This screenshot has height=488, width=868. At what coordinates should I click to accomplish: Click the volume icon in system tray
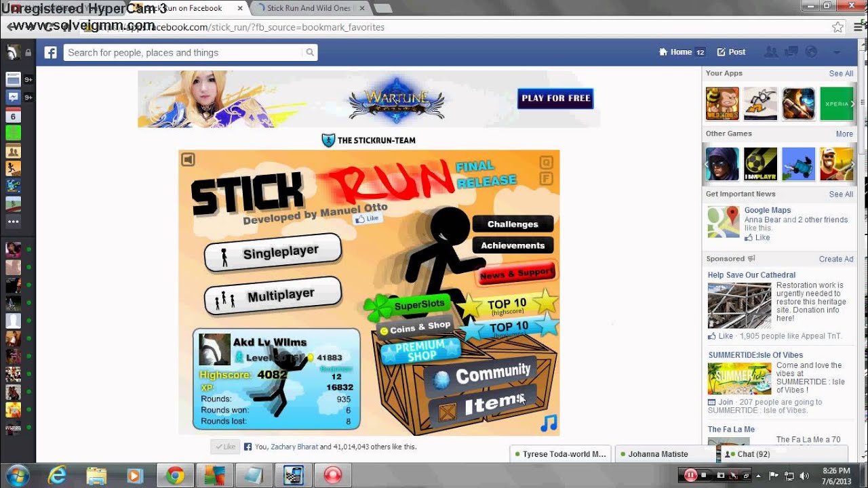[804, 475]
